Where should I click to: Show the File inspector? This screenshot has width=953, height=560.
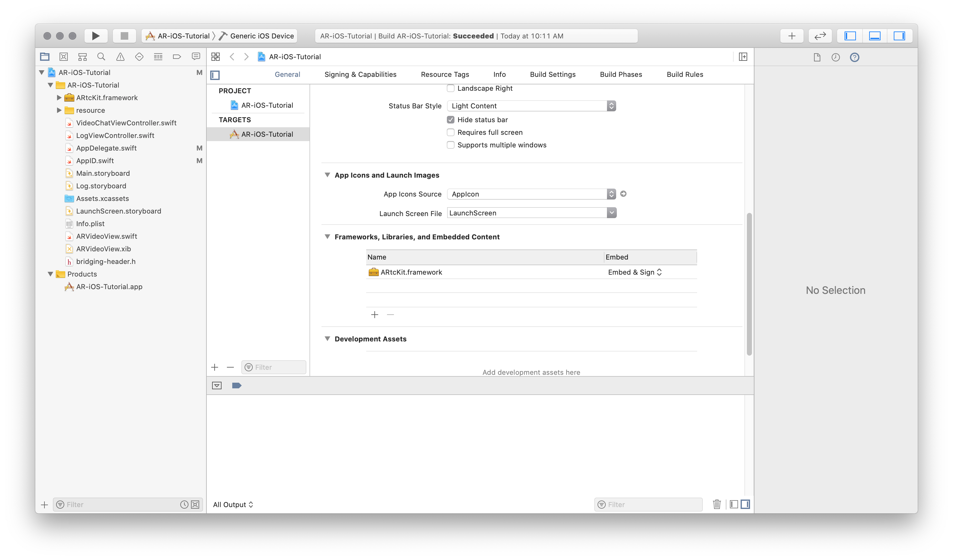tap(817, 57)
